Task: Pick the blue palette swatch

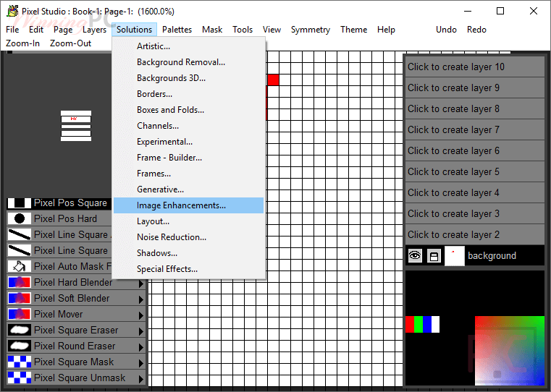Action: click(426, 324)
